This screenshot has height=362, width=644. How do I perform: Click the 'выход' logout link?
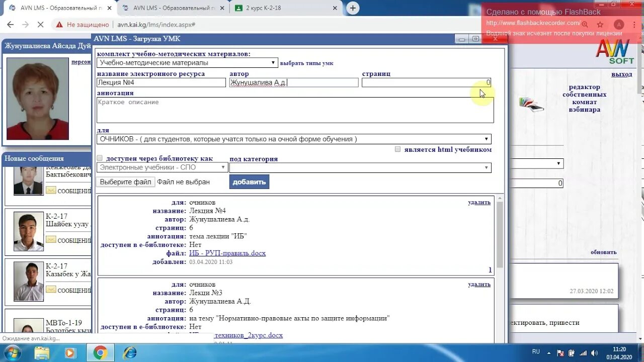point(622,74)
